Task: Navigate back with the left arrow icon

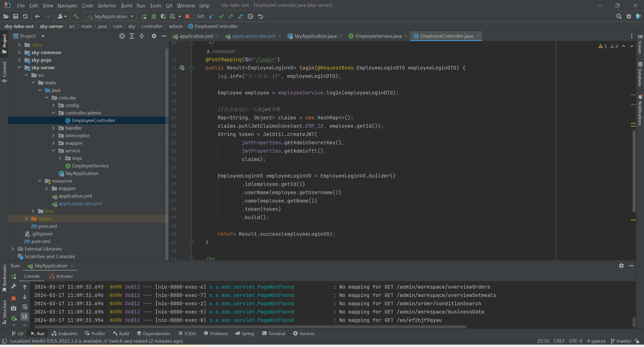Action: click(x=37, y=16)
